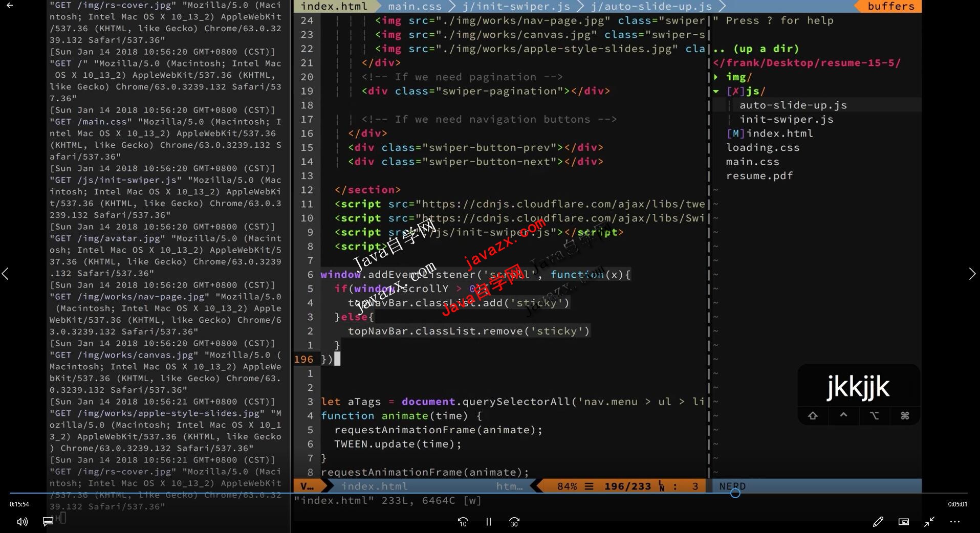The width and height of the screenshot is (980, 533).
Task: Click the back arrow in the top-left corner
Action: pyautogui.click(x=9, y=6)
